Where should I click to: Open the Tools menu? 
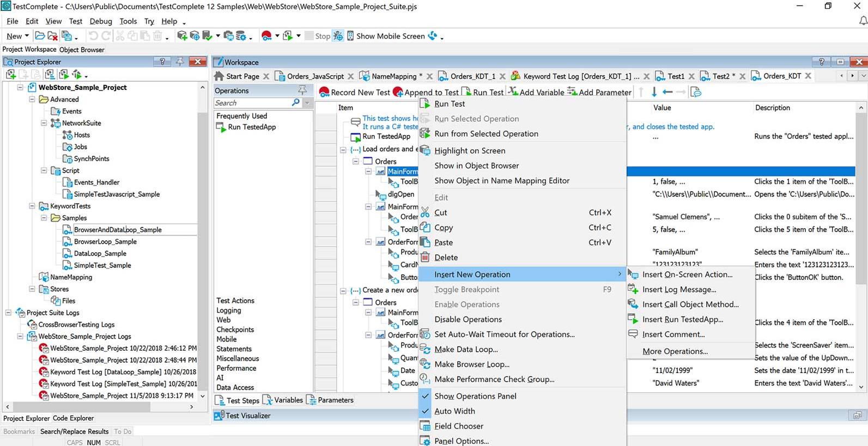pos(128,21)
